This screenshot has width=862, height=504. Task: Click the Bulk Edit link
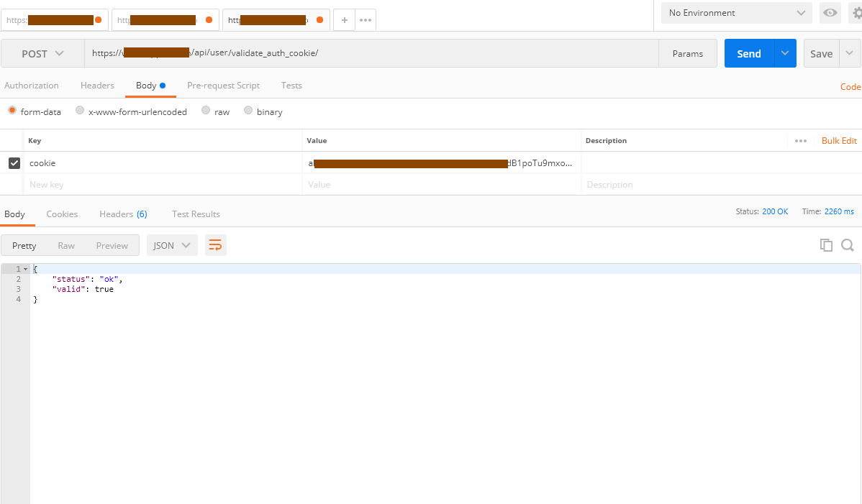(x=839, y=140)
